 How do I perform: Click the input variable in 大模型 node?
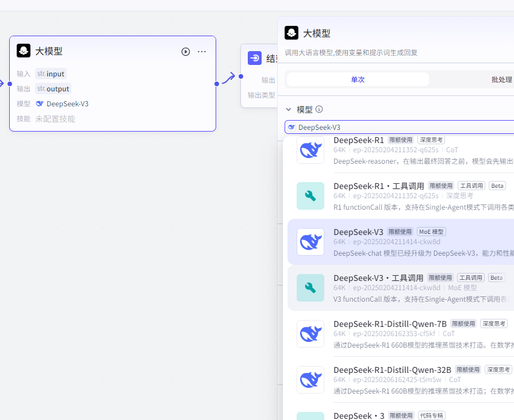point(51,74)
